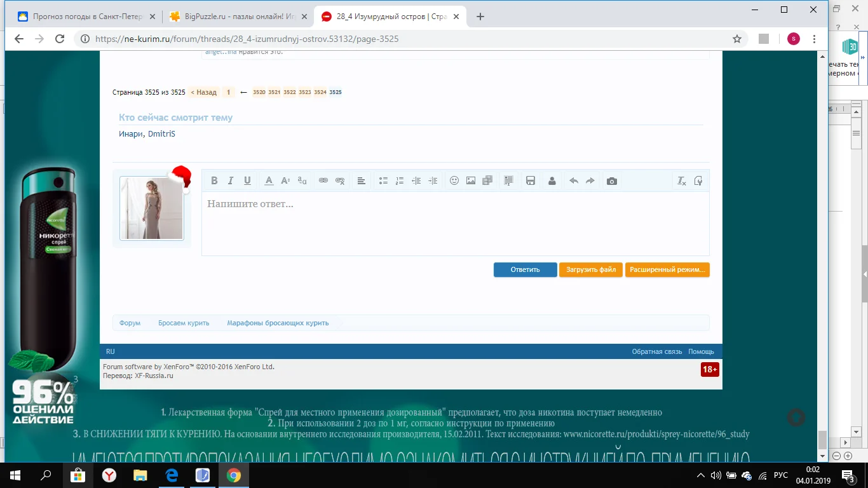Click the address bar URL field
868x488 pixels.
[x=407, y=39]
